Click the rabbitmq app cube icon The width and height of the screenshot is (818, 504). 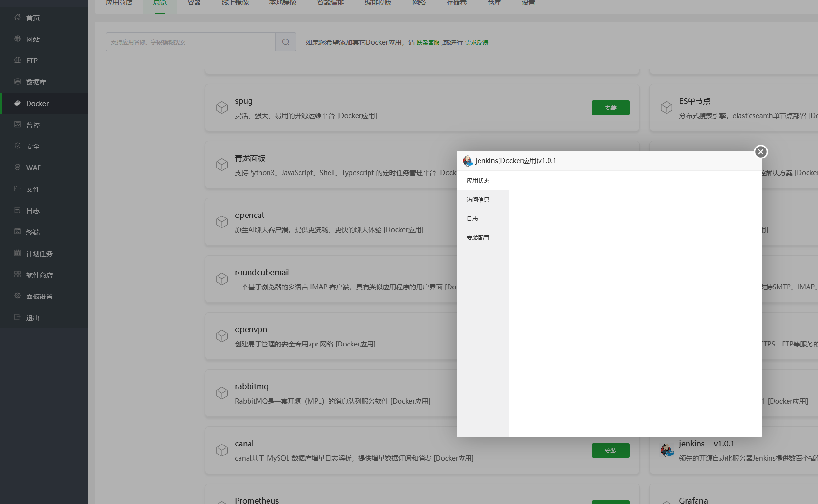click(222, 393)
